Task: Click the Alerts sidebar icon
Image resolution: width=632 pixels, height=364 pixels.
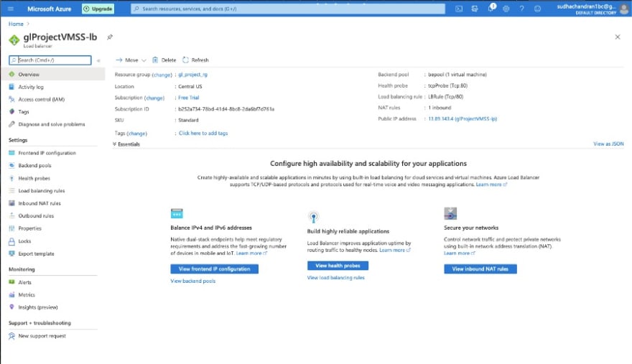Action: coord(11,282)
